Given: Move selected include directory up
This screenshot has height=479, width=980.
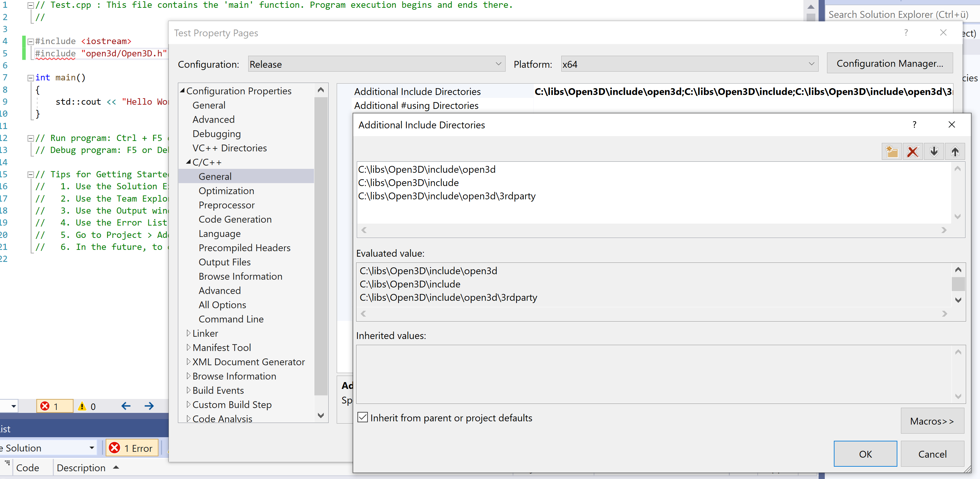Looking at the screenshot, I should coord(956,151).
